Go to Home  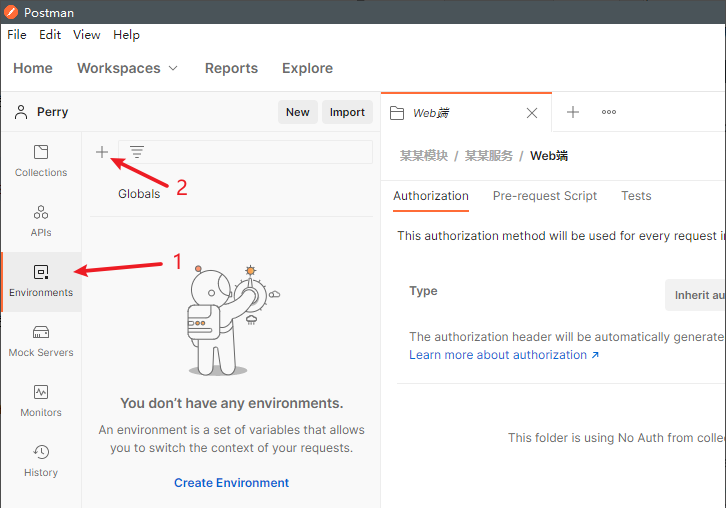coord(33,69)
